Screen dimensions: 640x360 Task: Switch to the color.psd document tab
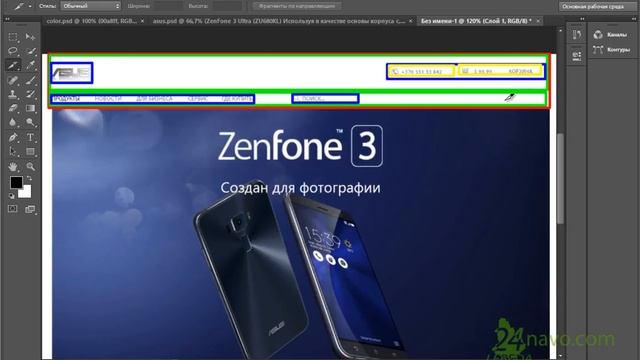coord(92,21)
